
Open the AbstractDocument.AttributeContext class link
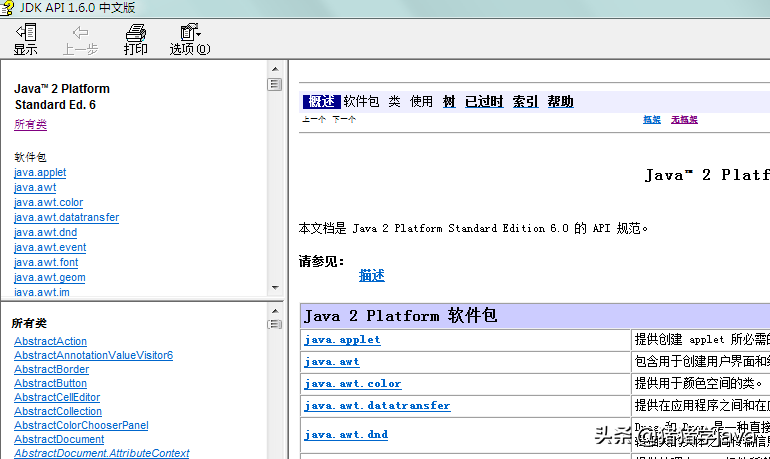pyautogui.click(x=102, y=453)
